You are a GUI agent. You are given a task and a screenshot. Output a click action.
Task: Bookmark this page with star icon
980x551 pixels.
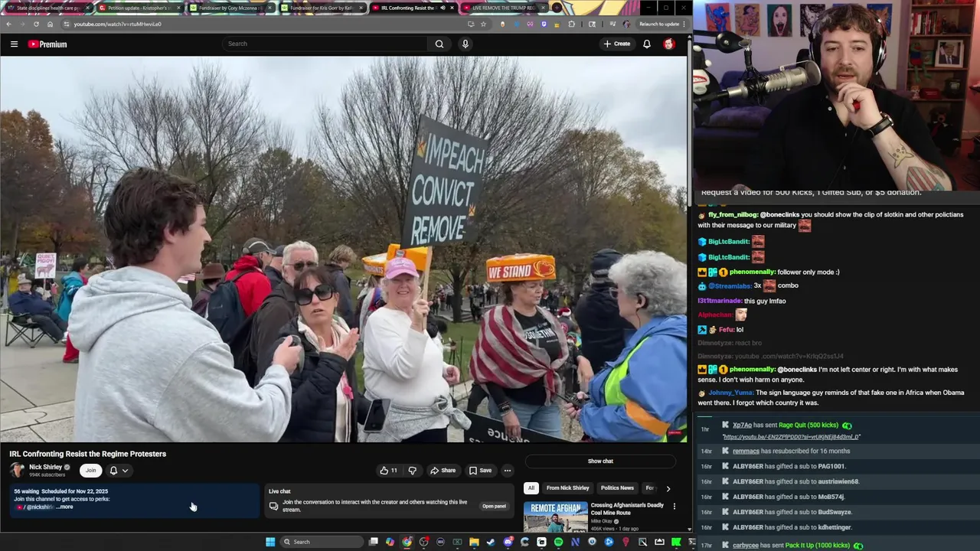click(483, 24)
